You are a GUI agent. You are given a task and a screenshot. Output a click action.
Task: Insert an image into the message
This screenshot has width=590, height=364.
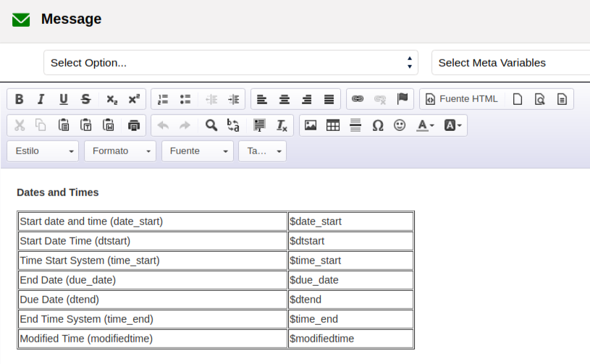click(311, 125)
